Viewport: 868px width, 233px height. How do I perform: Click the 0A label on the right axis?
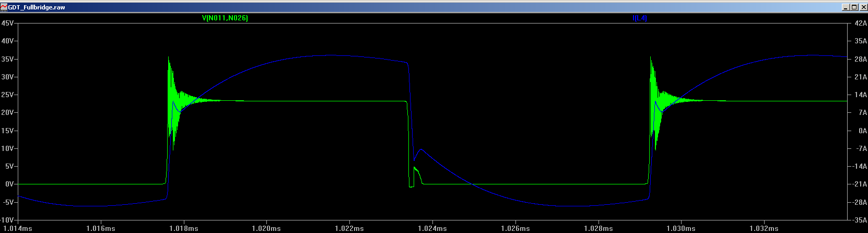[862, 131]
